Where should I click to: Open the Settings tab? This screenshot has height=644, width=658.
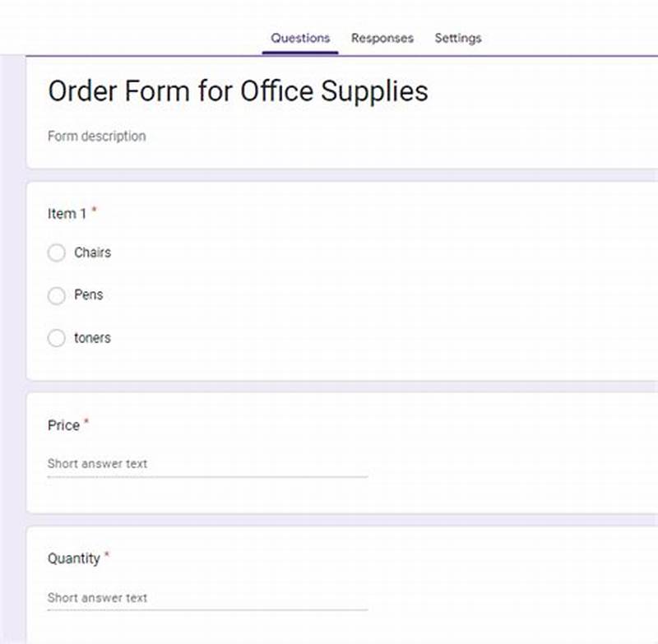click(458, 38)
